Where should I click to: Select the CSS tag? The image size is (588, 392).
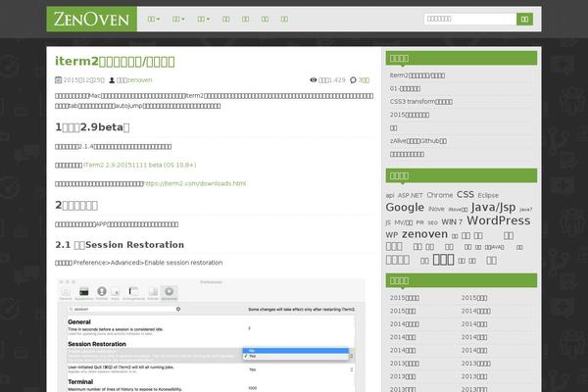tap(465, 194)
